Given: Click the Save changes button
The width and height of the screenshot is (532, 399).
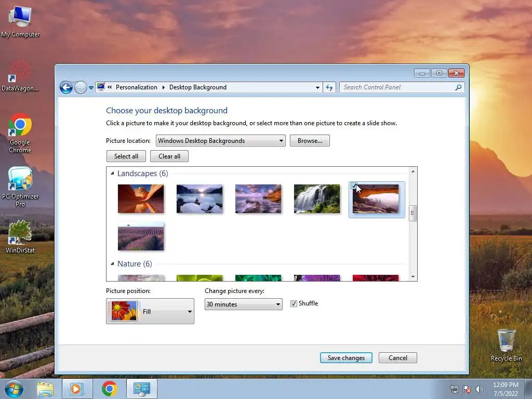Looking at the screenshot, I should [x=346, y=357].
